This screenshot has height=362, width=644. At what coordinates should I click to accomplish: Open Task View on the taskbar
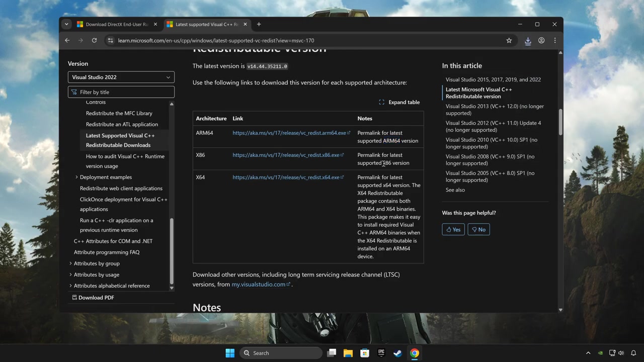tap(332, 353)
